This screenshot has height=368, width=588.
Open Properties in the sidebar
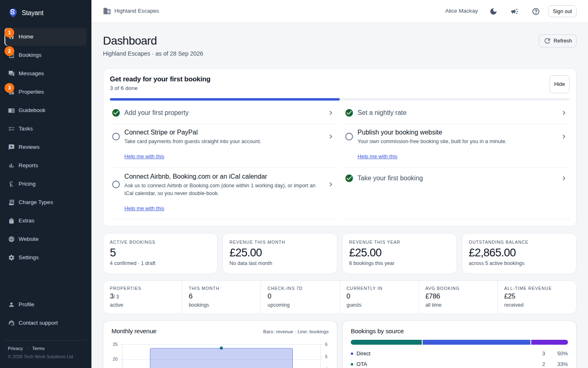(45, 92)
